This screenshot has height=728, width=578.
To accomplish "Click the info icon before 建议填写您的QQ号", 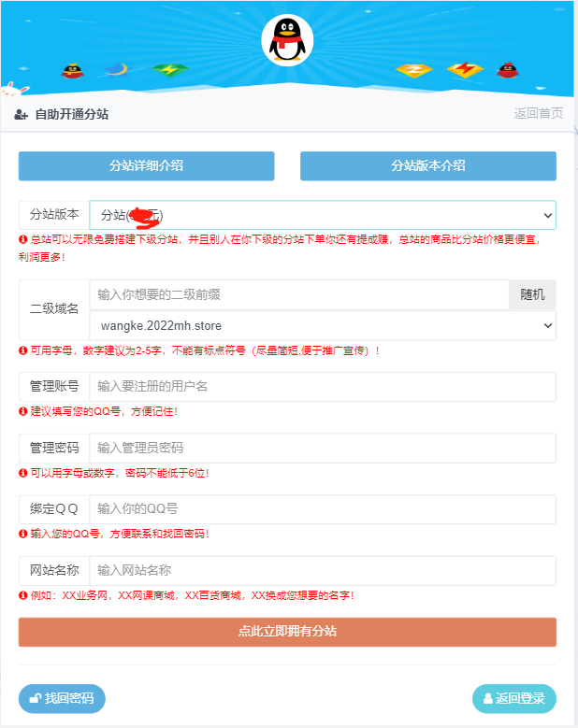I will pos(22,411).
